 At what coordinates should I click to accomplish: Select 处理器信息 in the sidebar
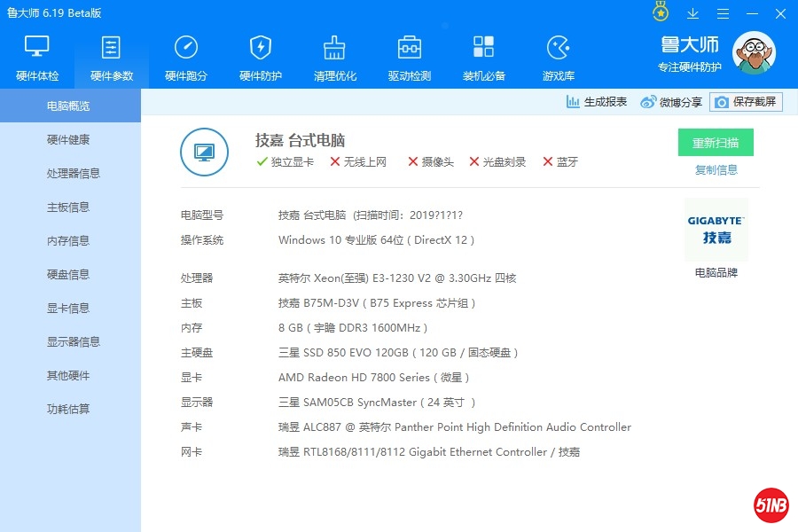pyautogui.click(x=74, y=174)
